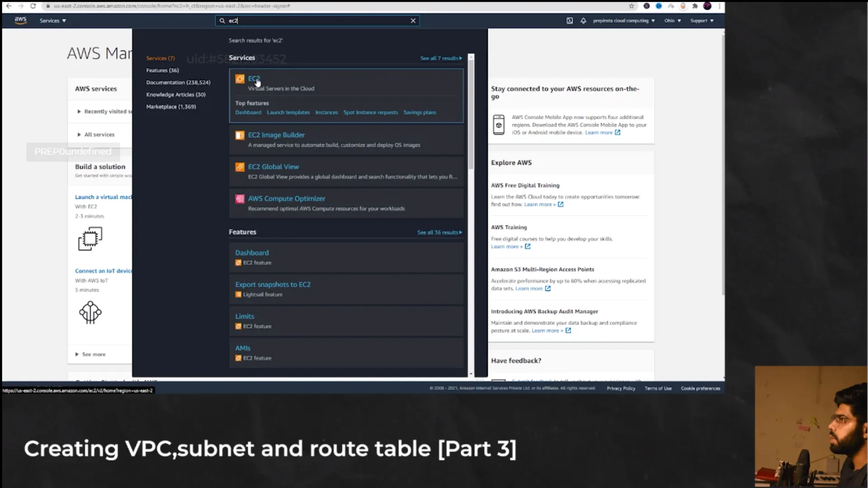Screen dimensions: 868x488
Task: Click the AWS logo icon
Action: [20, 20]
